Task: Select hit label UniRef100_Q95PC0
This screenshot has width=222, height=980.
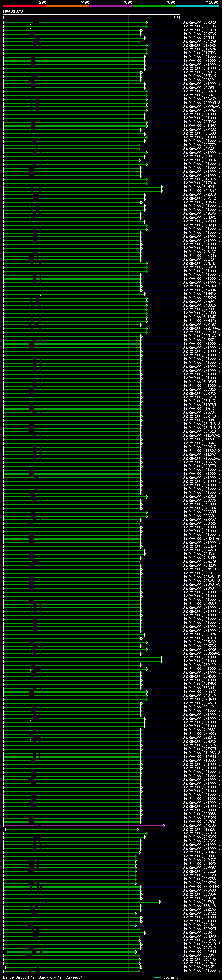Action: [x=199, y=122]
